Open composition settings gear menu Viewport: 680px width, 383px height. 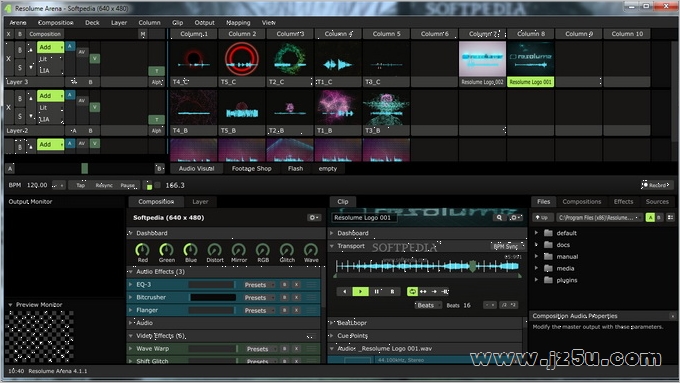click(x=314, y=218)
